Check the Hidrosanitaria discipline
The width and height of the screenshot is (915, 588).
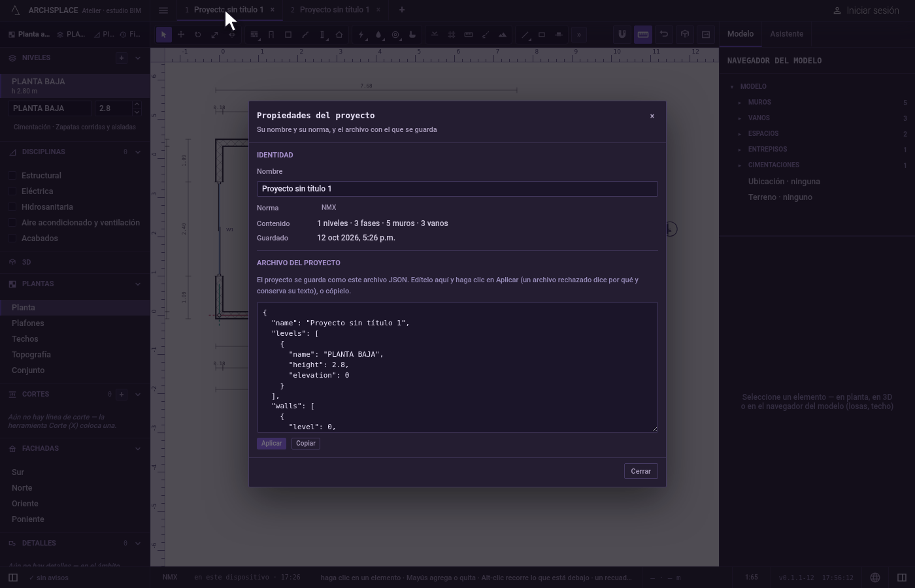click(x=12, y=207)
